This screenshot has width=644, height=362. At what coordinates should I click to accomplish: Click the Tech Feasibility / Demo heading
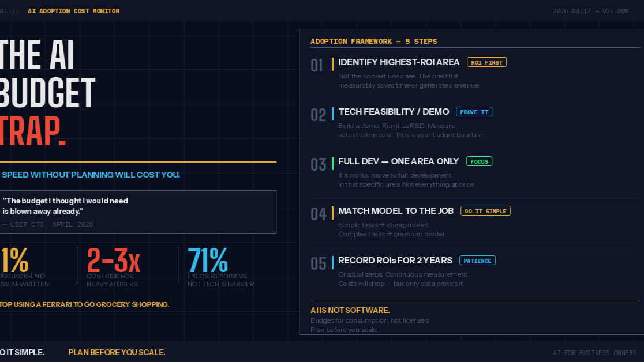point(394,112)
